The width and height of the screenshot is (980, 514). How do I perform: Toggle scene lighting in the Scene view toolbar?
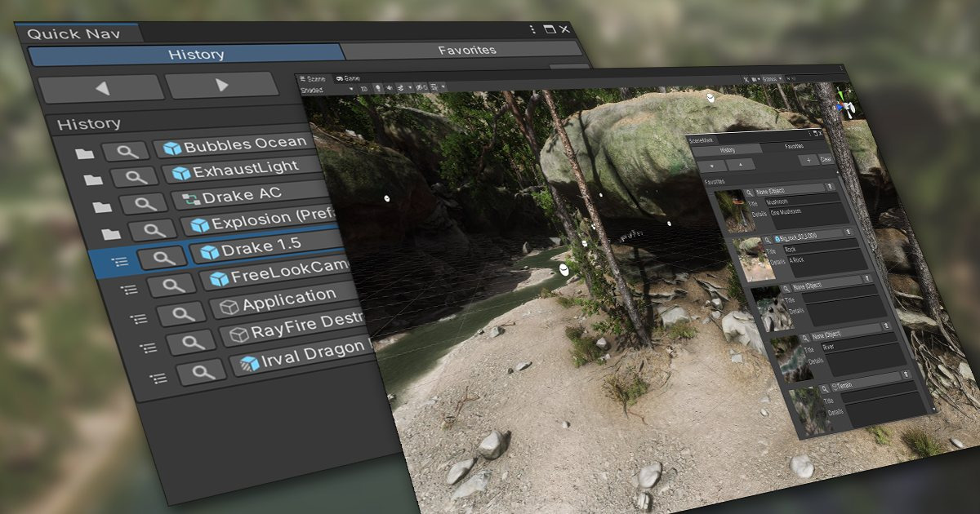coord(377,88)
